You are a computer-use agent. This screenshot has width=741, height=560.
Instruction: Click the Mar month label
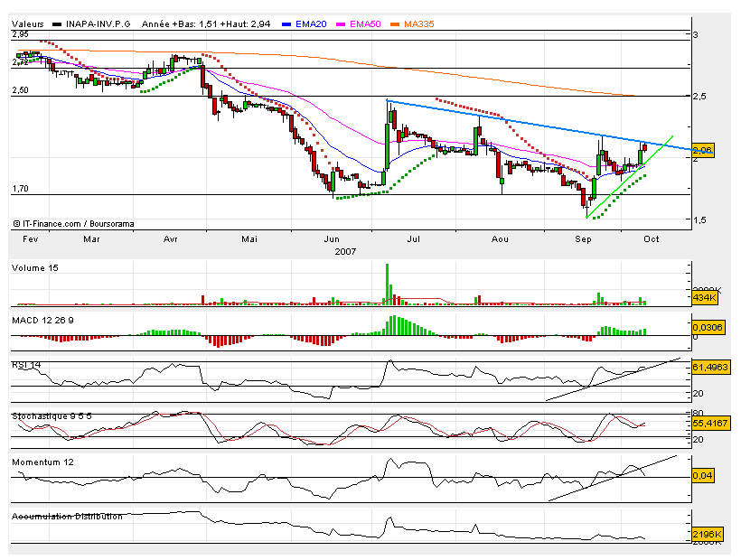coord(91,239)
